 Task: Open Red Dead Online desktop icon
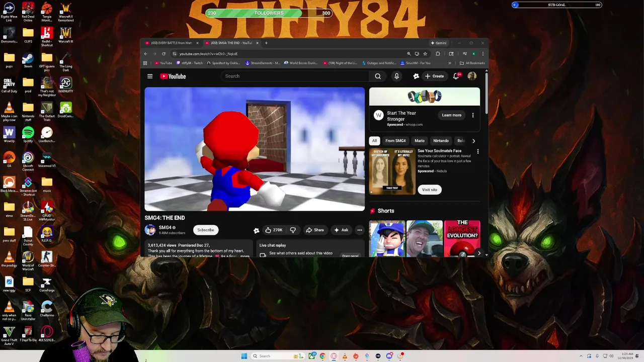(28, 12)
